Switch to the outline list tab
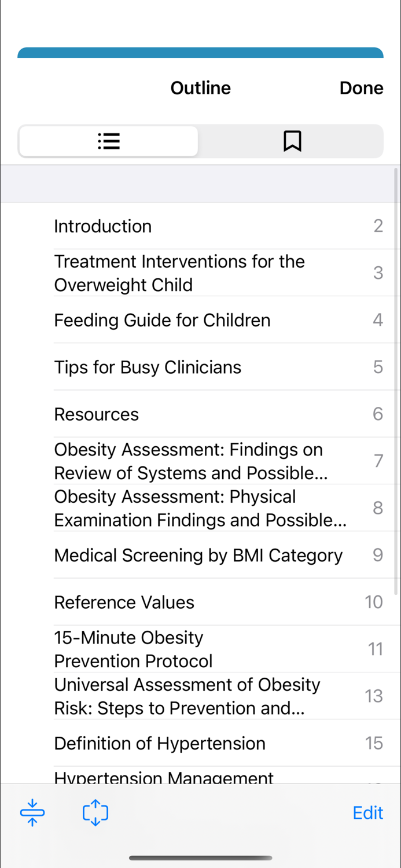401x868 pixels. [x=108, y=141]
